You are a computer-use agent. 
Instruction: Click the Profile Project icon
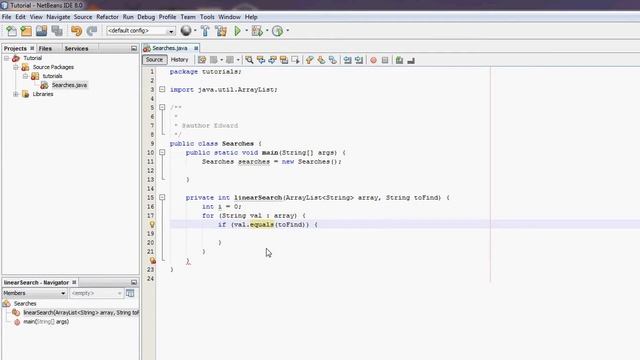click(277, 31)
